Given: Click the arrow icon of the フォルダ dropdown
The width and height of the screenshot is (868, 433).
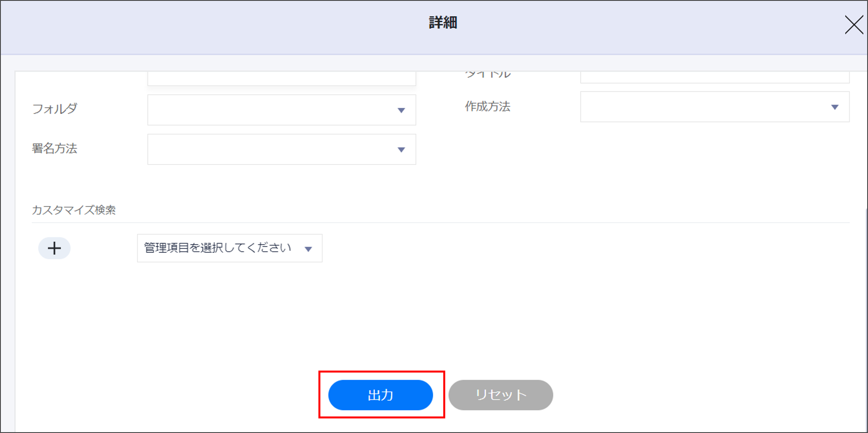Looking at the screenshot, I should coord(401,110).
